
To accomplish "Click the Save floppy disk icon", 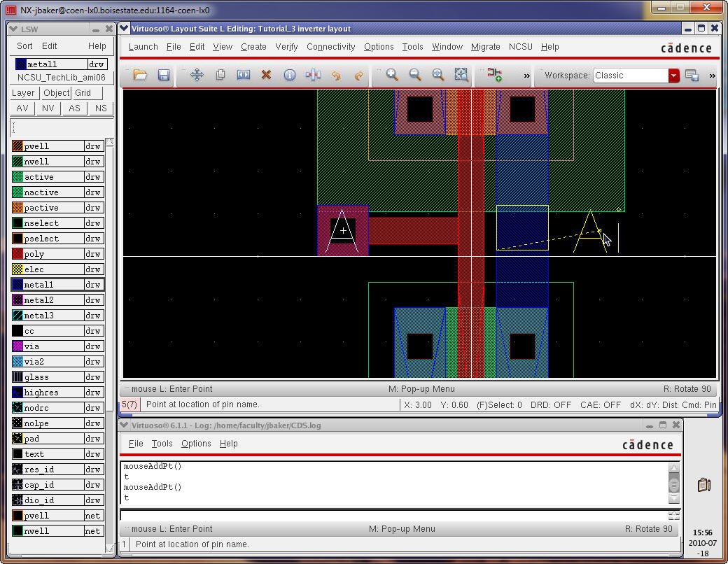I will pos(163,75).
